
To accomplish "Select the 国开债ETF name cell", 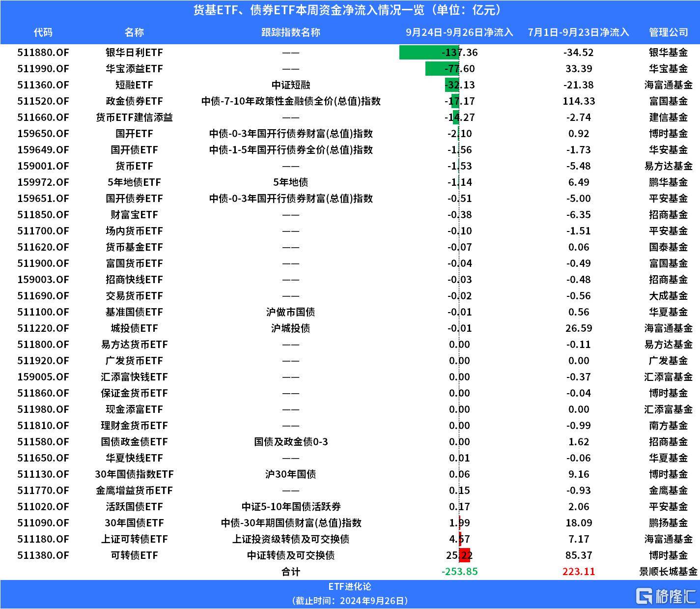I will 134,150.
